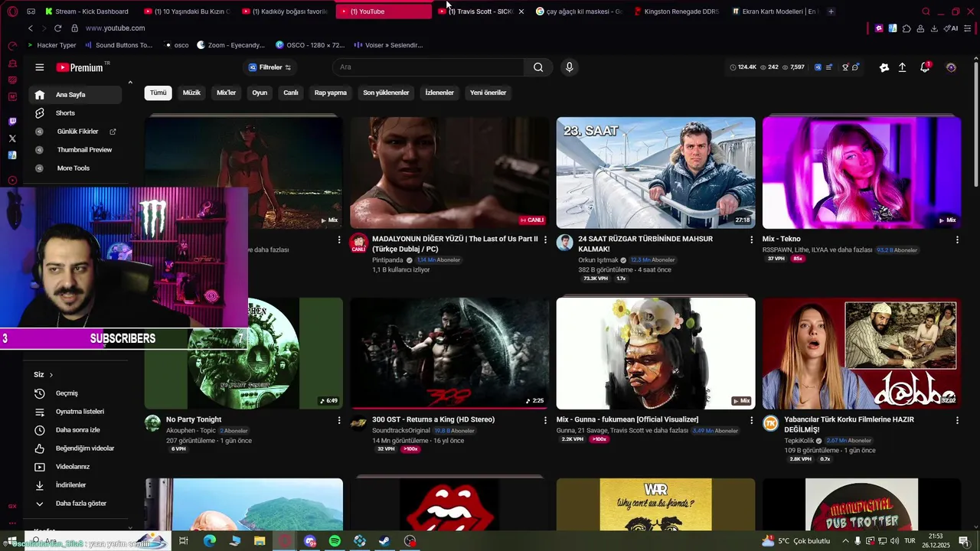Open options menu for 24 Saat Rüzgar video
980x551 pixels.
[751, 240]
